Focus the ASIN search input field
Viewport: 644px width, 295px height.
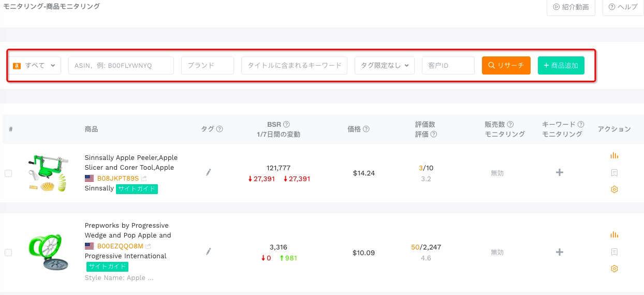click(x=121, y=66)
